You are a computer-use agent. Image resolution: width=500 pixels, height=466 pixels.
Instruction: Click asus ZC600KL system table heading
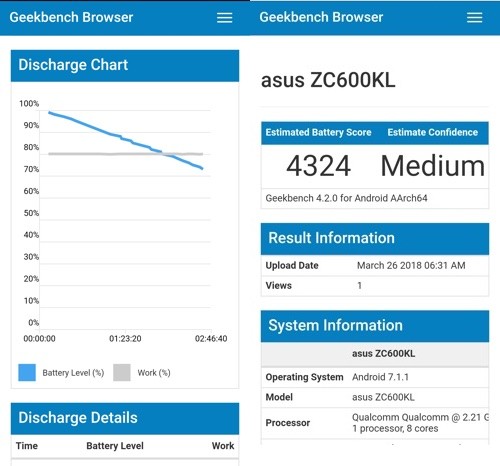tap(383, 353)
